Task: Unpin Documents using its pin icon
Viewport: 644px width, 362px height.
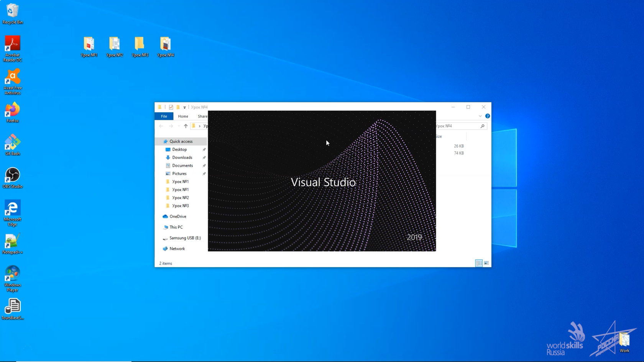Action: point(204,166)
